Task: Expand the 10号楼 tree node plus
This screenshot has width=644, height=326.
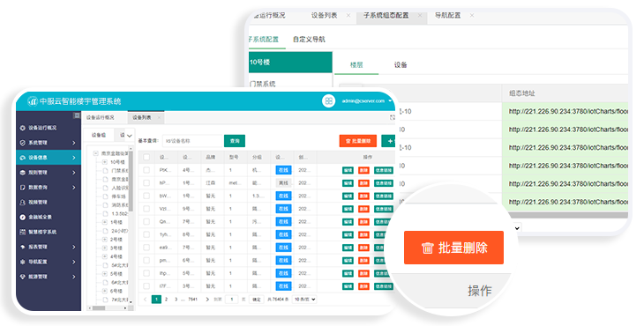Action: [x=105, y=162]
